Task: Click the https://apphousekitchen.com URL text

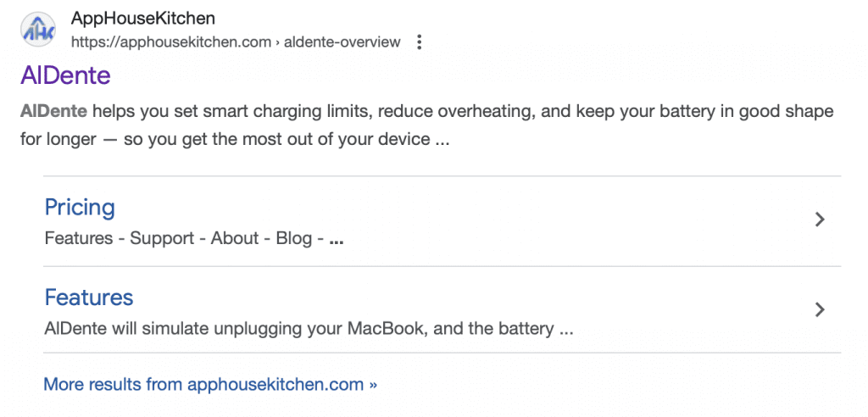Action: [170, 42]
